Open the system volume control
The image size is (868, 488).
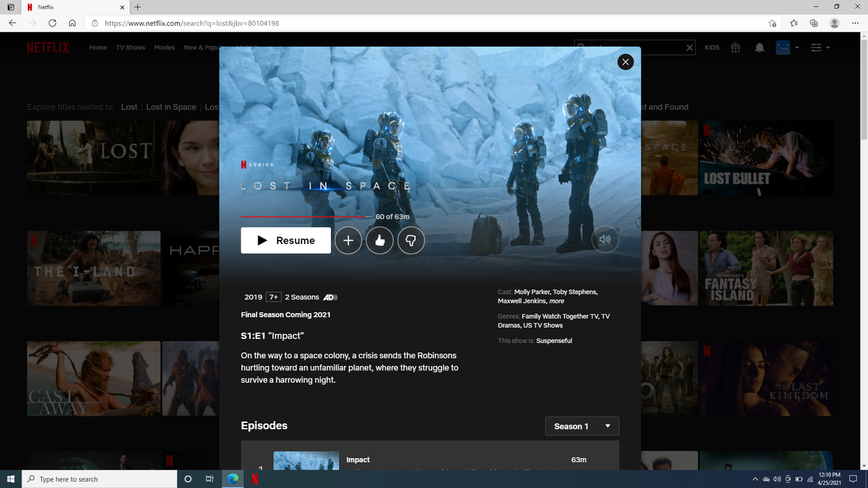click(x=776, y=479)
